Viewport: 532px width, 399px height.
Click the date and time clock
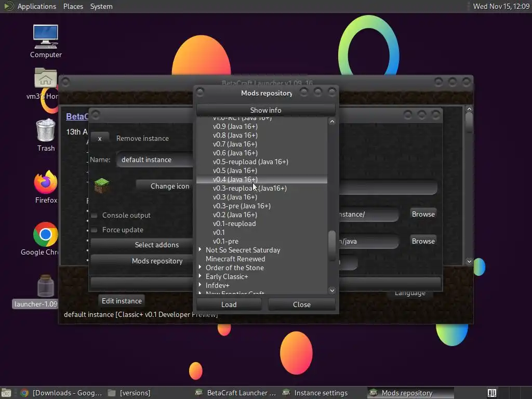coord(501,6)
